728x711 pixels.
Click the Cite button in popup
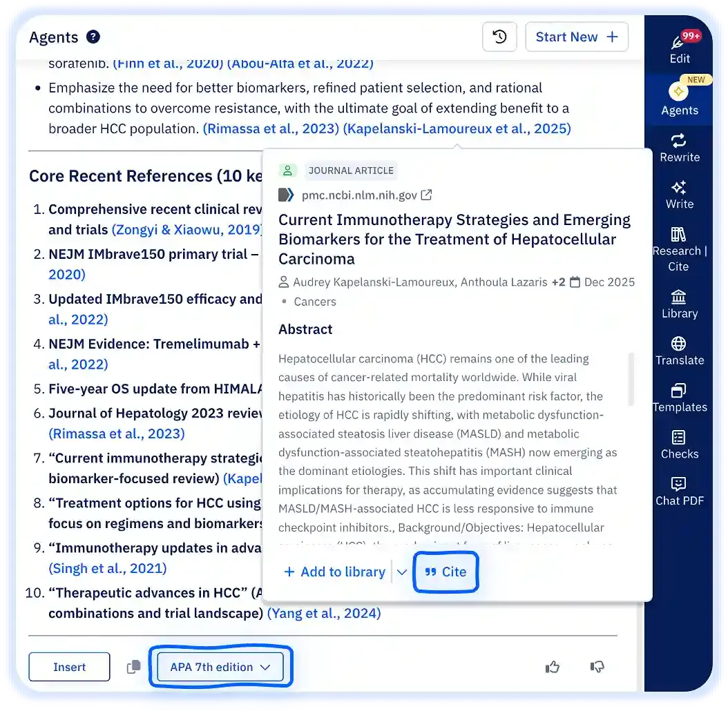point(446,572)
